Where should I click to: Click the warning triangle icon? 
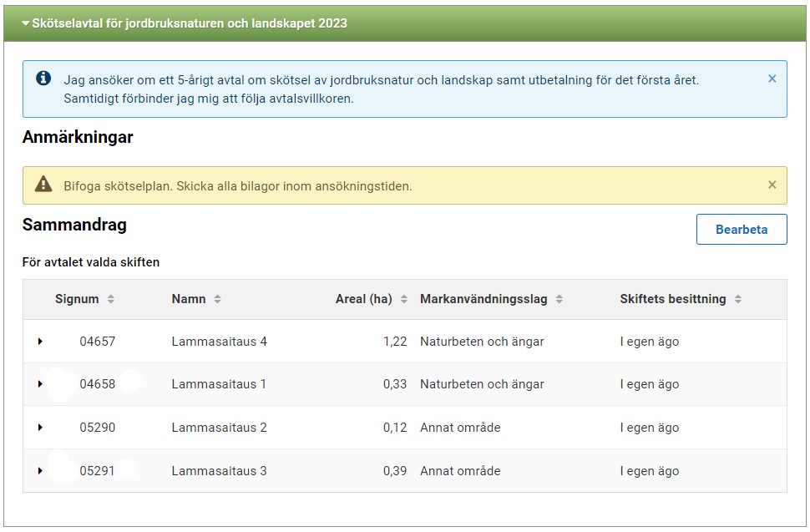click(x=43, y=185)
